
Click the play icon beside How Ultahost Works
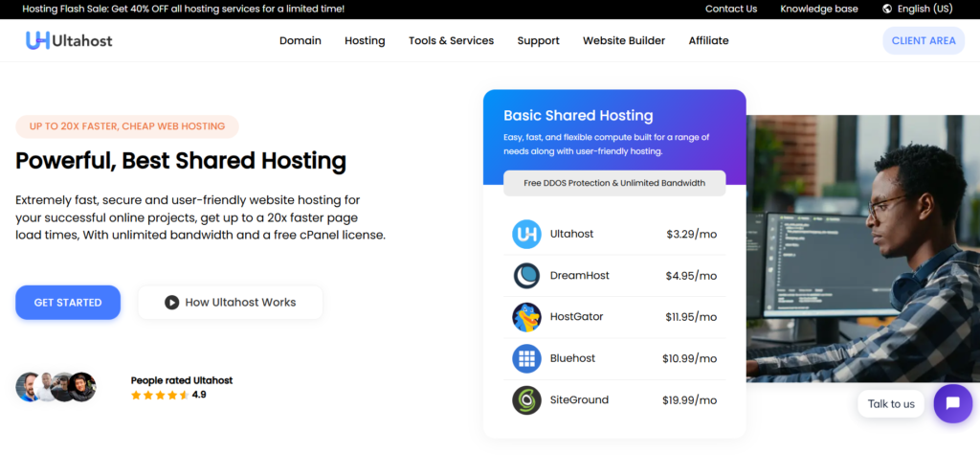[171, 303]
